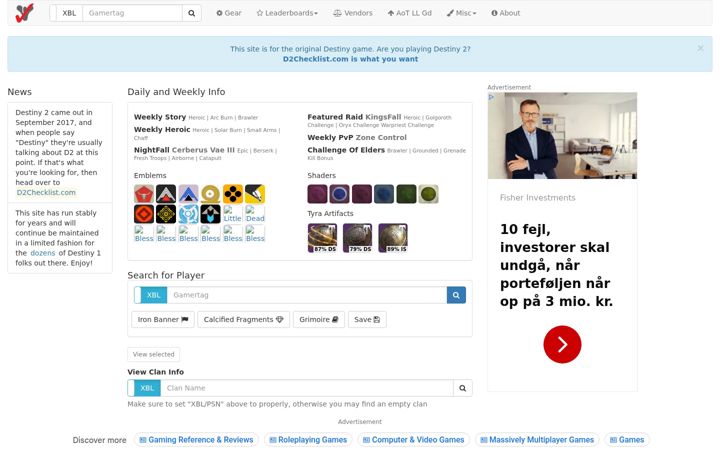Select the orange-red diamond emblem

point(144,214)
